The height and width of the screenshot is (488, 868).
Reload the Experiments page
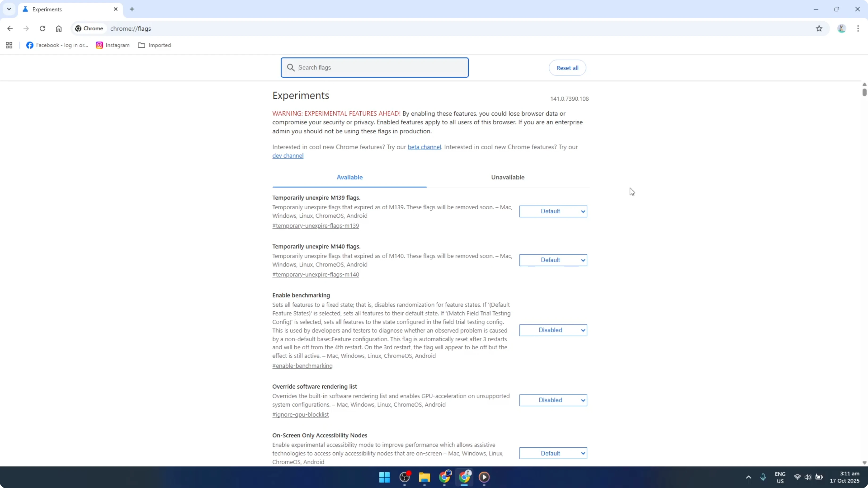point(42,28)
